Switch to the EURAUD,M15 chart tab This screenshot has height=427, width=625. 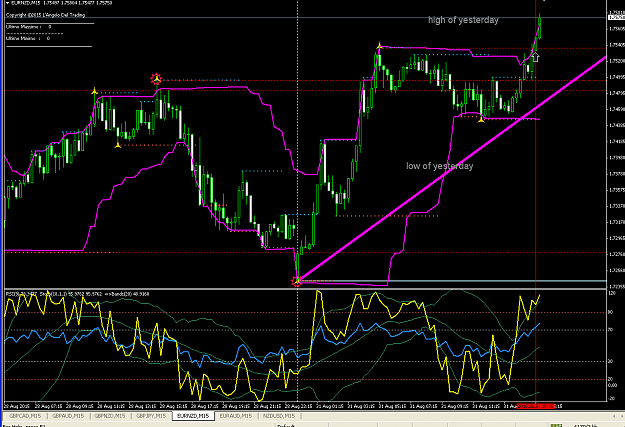click(236, 416)
